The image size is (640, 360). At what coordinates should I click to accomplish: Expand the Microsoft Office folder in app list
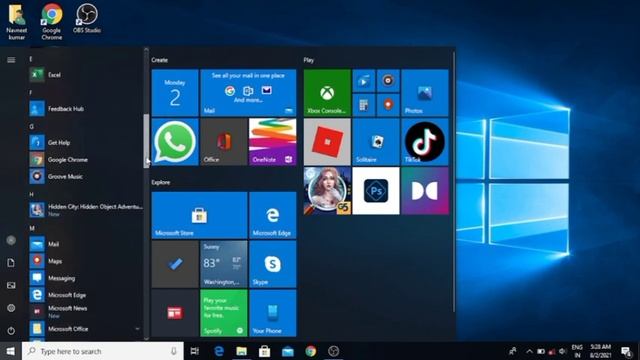[86, 329]
